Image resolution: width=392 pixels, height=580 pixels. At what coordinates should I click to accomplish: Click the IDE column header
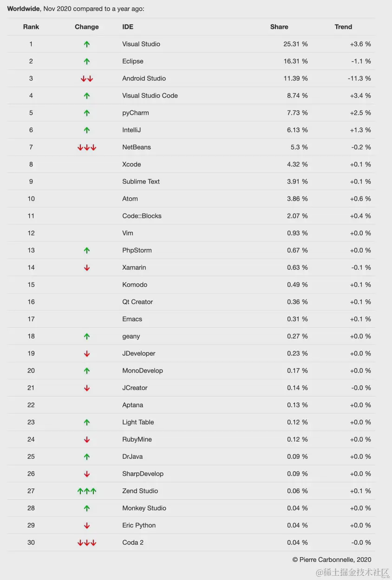click(128, 27)
